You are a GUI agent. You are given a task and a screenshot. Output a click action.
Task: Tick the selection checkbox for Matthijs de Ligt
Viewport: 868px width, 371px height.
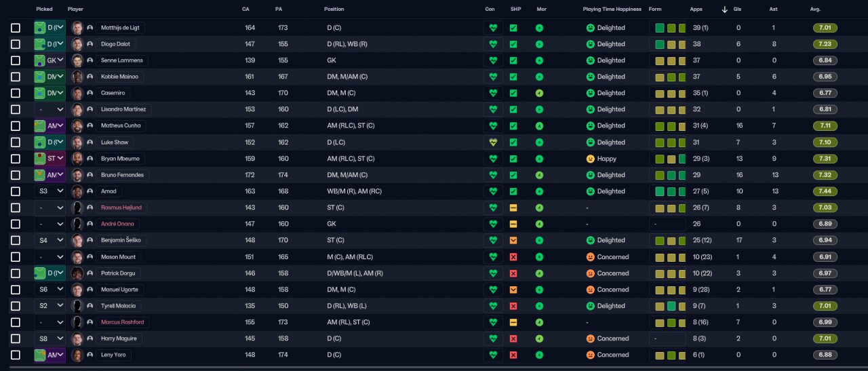click(16, 28)
